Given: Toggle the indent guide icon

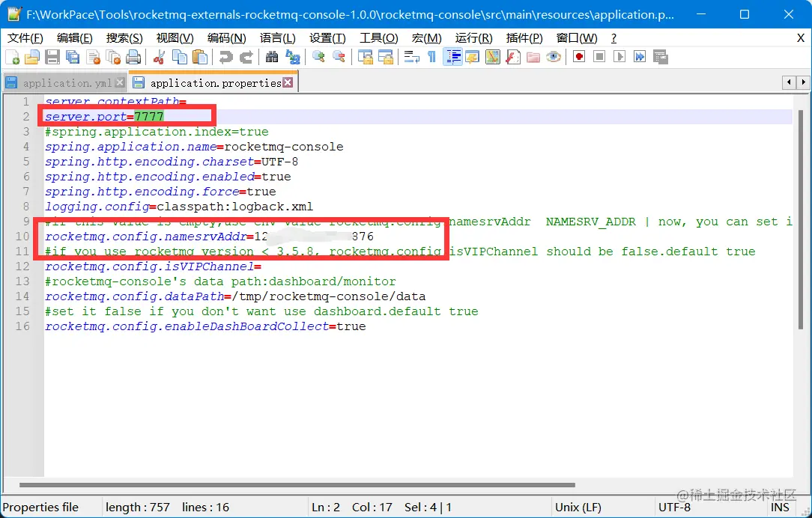Looking at the screenshot, I should coord(452,56).
